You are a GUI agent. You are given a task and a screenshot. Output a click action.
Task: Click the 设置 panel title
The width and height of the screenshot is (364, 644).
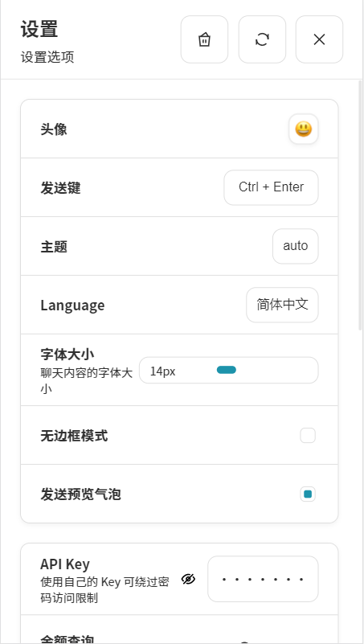click(x=39, y=30)
